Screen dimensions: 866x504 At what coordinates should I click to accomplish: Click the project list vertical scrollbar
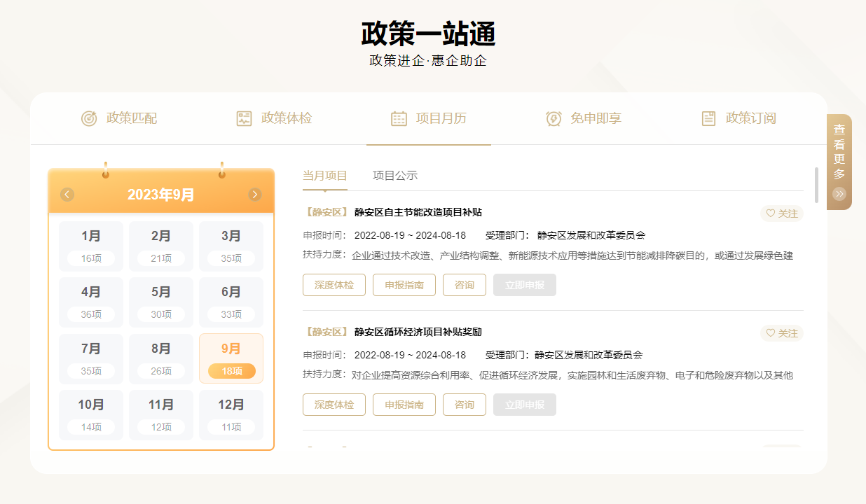click(x=816, y=185)
